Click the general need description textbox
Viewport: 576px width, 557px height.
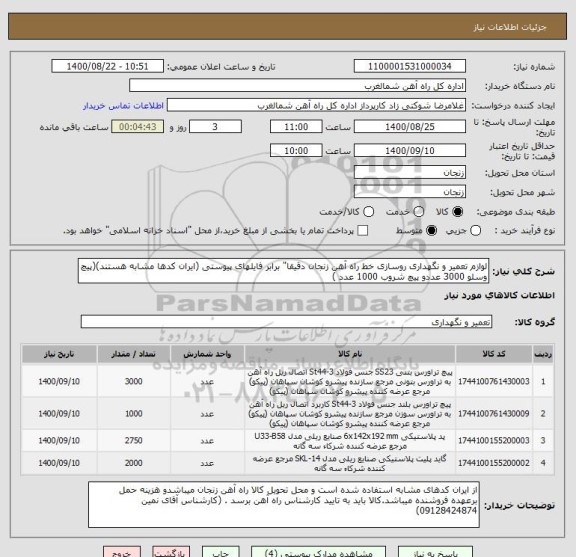284,271
